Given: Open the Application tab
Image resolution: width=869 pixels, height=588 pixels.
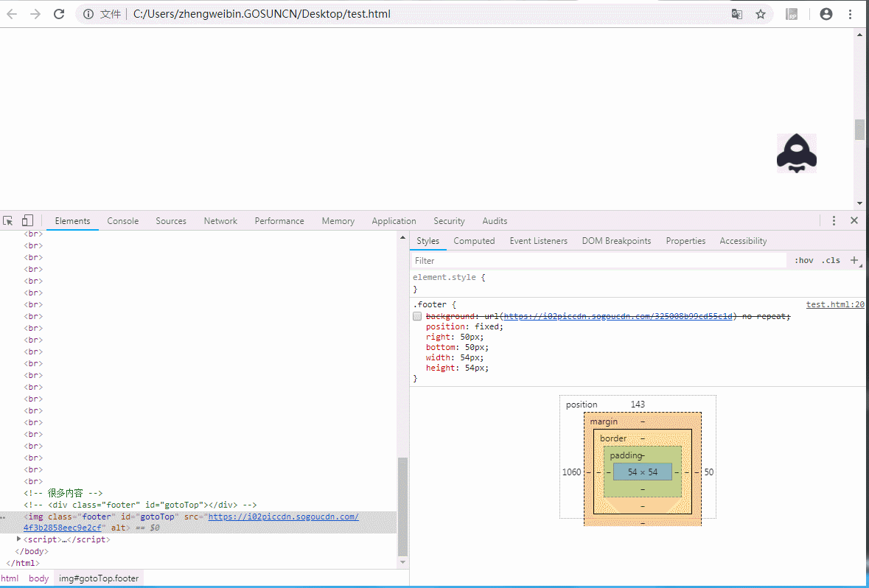Looking at the screenshot, I should (x=394, y=220).
